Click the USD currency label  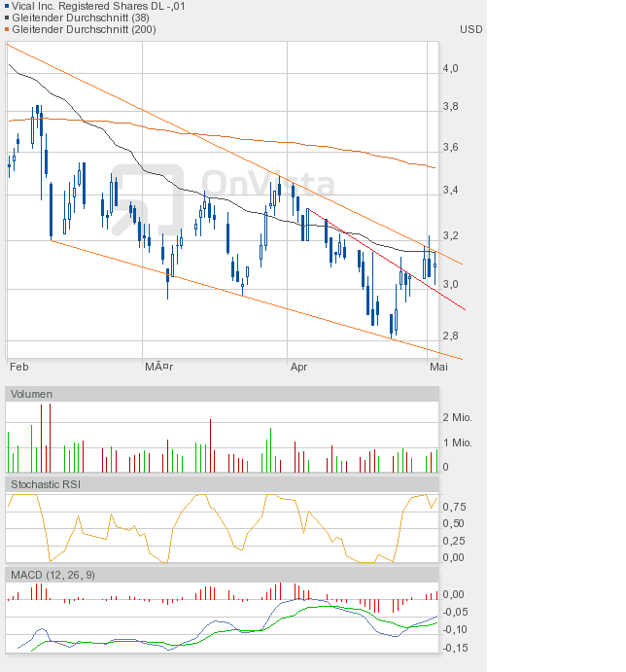point(470,29)
